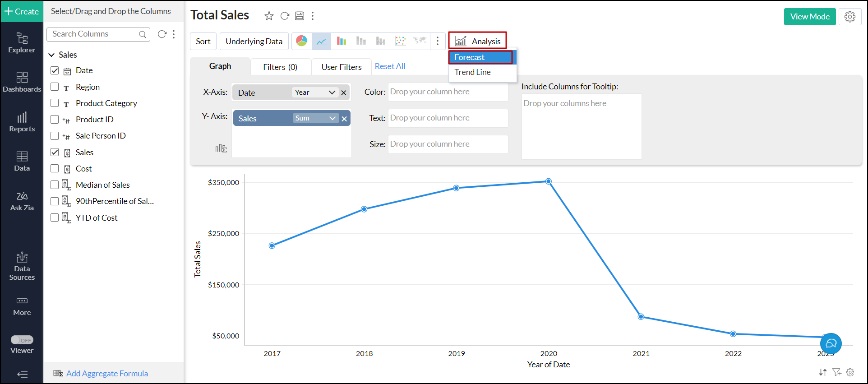868x384 pixels.
Task: Choose the map chart type icon
Action: coord(420,41)
